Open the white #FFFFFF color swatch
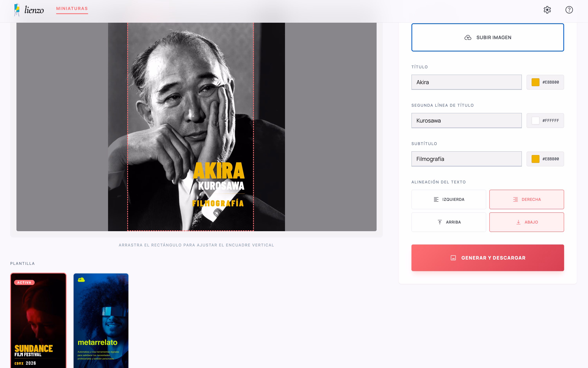This screenshot has height=368, width=588. tap(545, 120)
